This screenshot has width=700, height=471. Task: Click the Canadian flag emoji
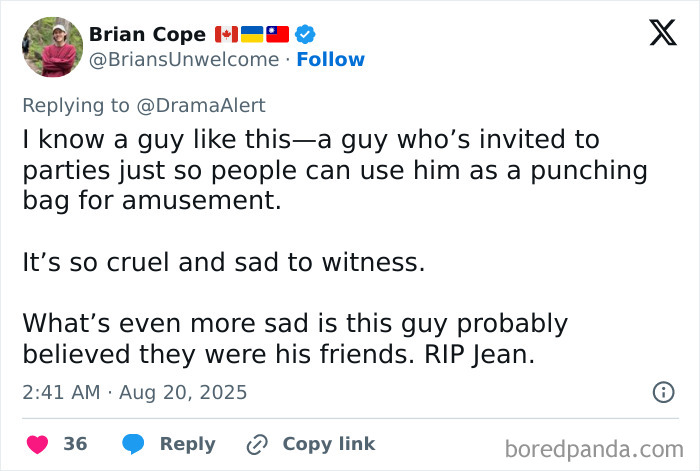point(226,34)
